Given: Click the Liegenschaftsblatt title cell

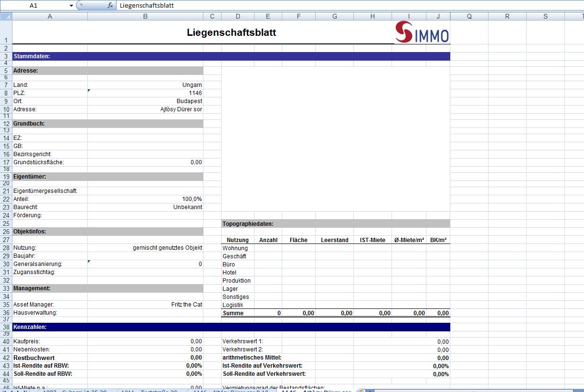Looking at the screenshot, I should coord(231,32).
